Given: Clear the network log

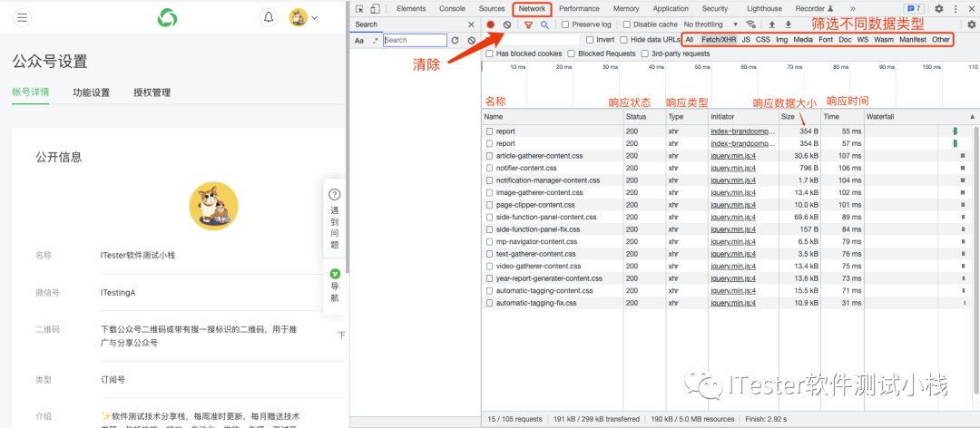Looking at the screenshot, I should tap(507, 24).
